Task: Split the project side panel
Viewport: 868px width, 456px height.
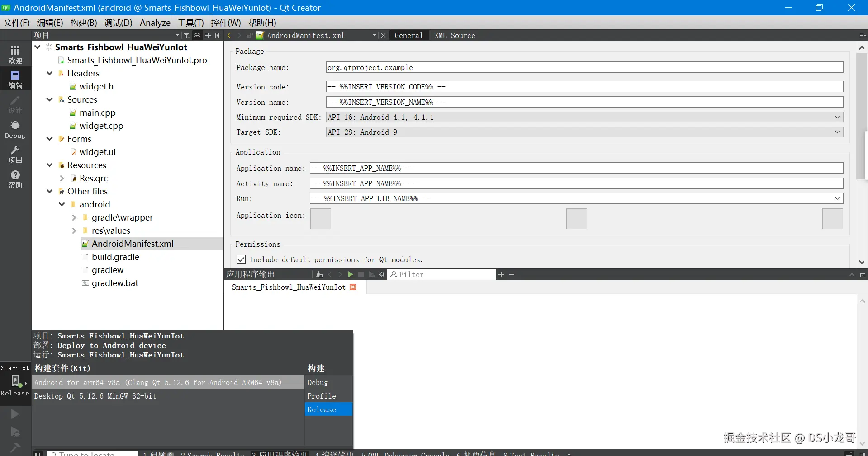Action: 208,35
